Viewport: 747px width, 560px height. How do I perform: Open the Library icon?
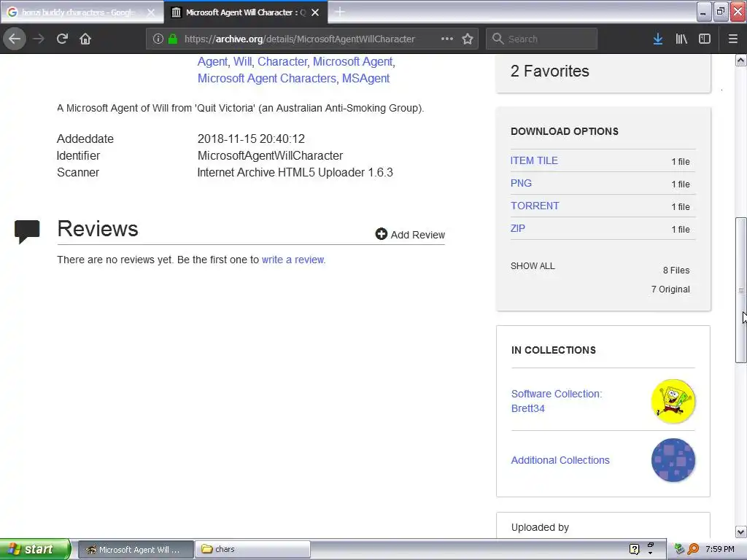tap(681, 39)
